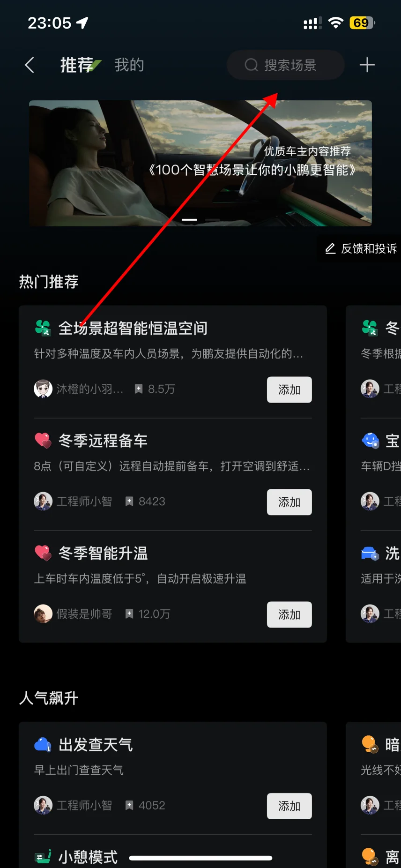Tap the fan icon beside 全场景超智能恒温空间
This screenshot has width=401, height=868.
coord(43,328)
